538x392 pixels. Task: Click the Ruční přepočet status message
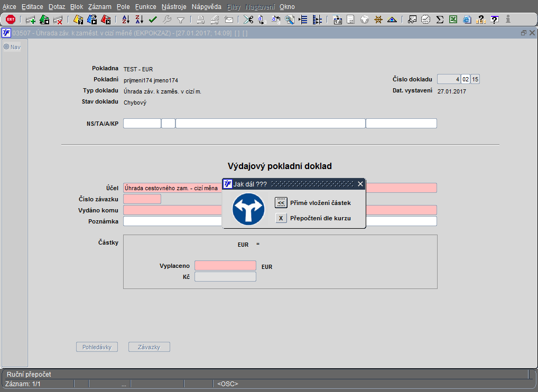[x=29, y=375]
